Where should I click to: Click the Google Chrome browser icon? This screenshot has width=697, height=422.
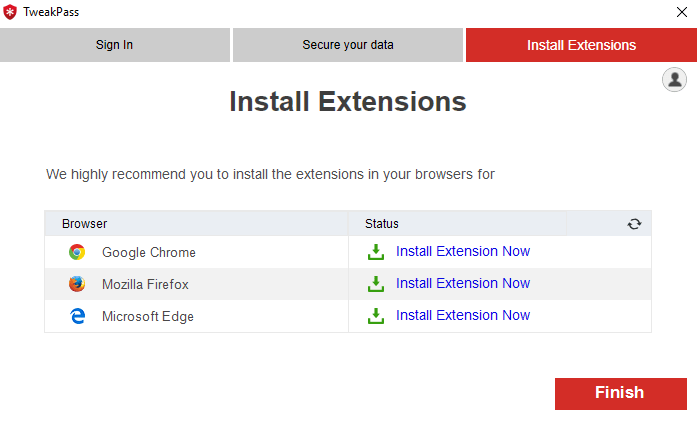77,252
